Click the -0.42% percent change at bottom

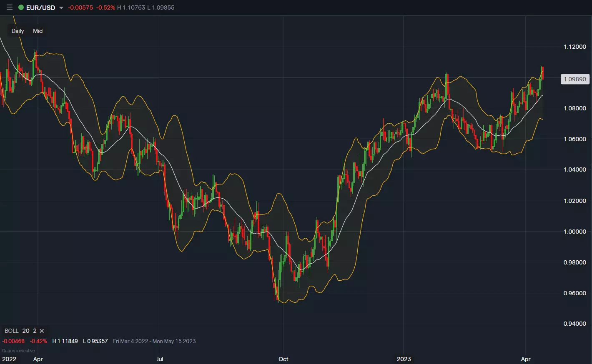coord(38,341)
